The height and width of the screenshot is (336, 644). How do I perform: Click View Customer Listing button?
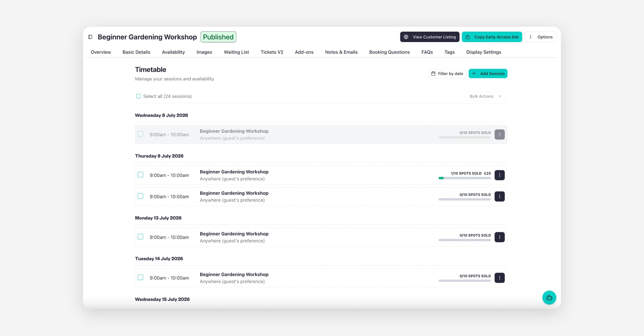(430, 37)
